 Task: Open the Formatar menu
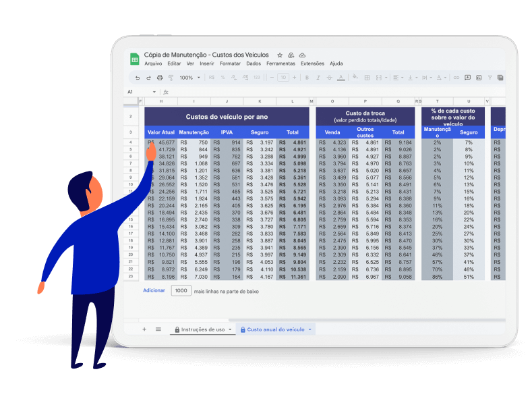coord(230,63)
